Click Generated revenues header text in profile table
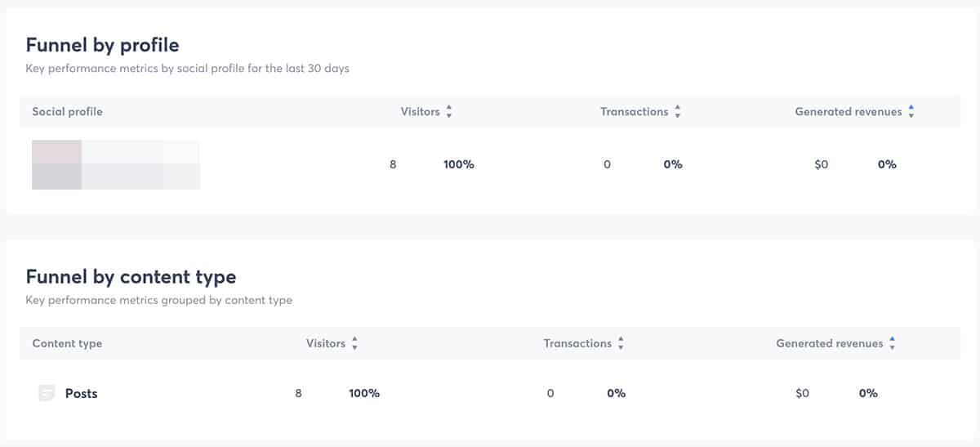The image size is (980, 447). click(x=849, y=111)
